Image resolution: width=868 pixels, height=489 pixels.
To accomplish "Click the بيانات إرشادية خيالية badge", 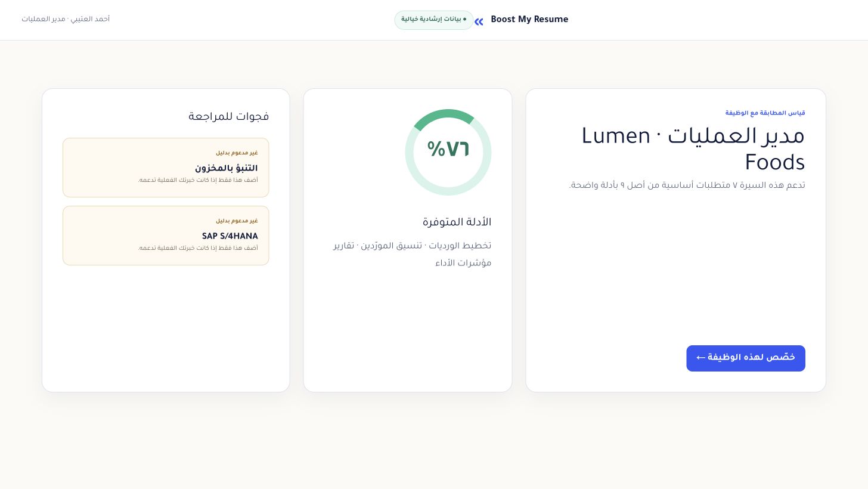I will (x=434, y=20).
